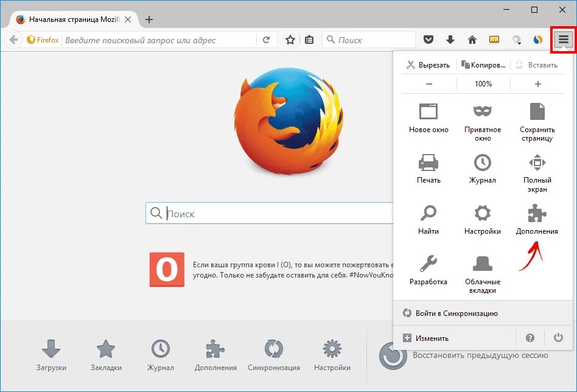Select the Начальная страница Mozilla tab
This screenshot has height=392, width=577.
click(74, 19)
